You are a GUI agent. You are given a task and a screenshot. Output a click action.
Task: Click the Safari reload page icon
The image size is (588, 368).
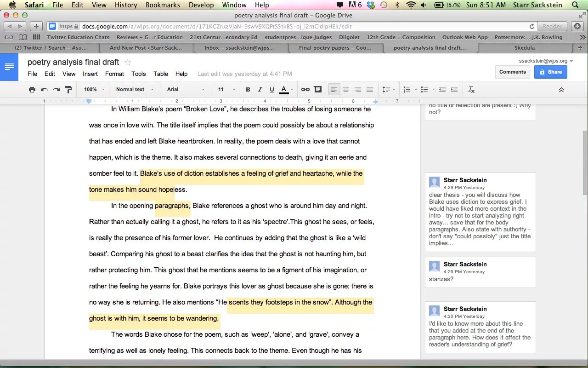(532, 27)
